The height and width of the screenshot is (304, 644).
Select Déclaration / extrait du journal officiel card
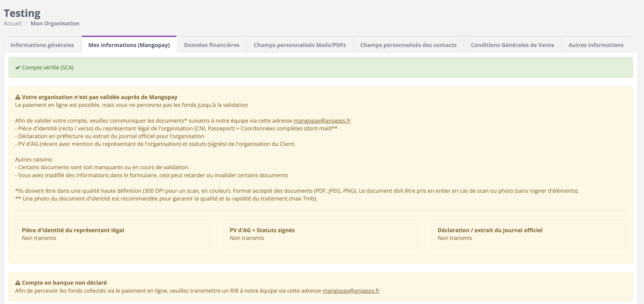click(x=528, y=234)
